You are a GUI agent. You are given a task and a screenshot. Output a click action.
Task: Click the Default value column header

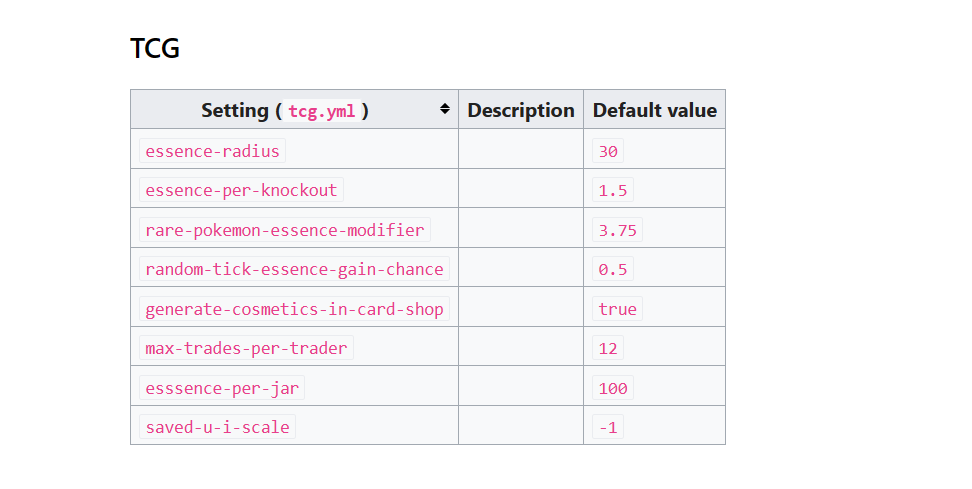tap(655, 110)
